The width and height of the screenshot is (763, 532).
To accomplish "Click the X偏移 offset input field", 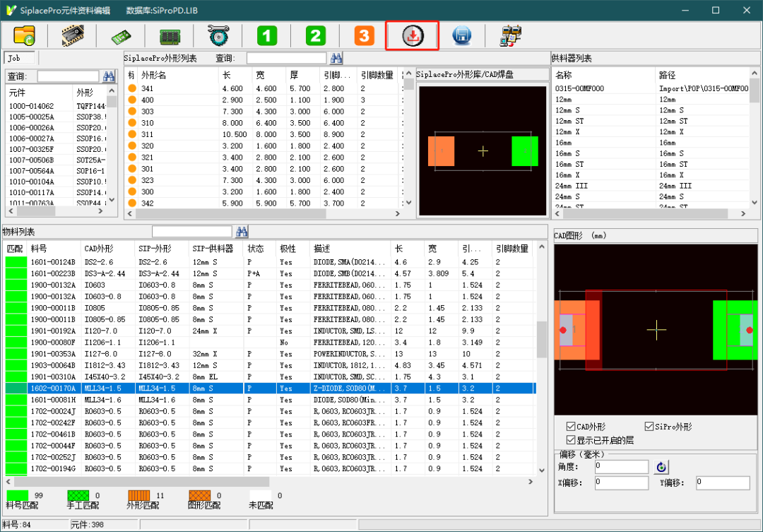I will (x=621, y=483).
